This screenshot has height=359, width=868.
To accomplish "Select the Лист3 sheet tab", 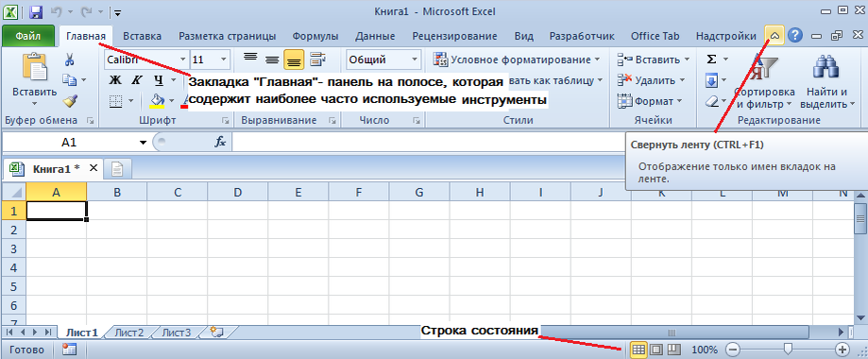I will point(176,333).
